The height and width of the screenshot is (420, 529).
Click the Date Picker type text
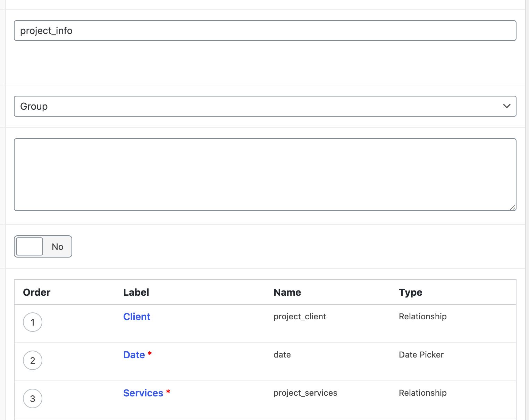click(421, 355)
